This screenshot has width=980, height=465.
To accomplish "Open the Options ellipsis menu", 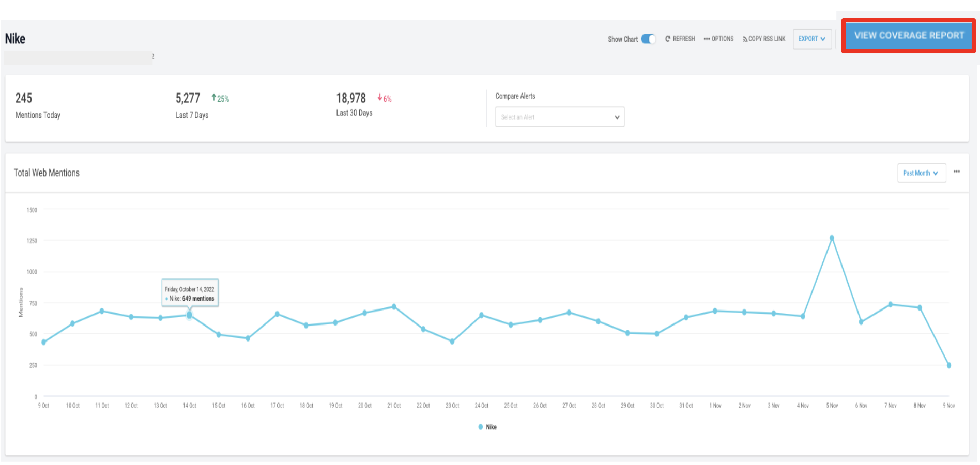I will point(708,38).
